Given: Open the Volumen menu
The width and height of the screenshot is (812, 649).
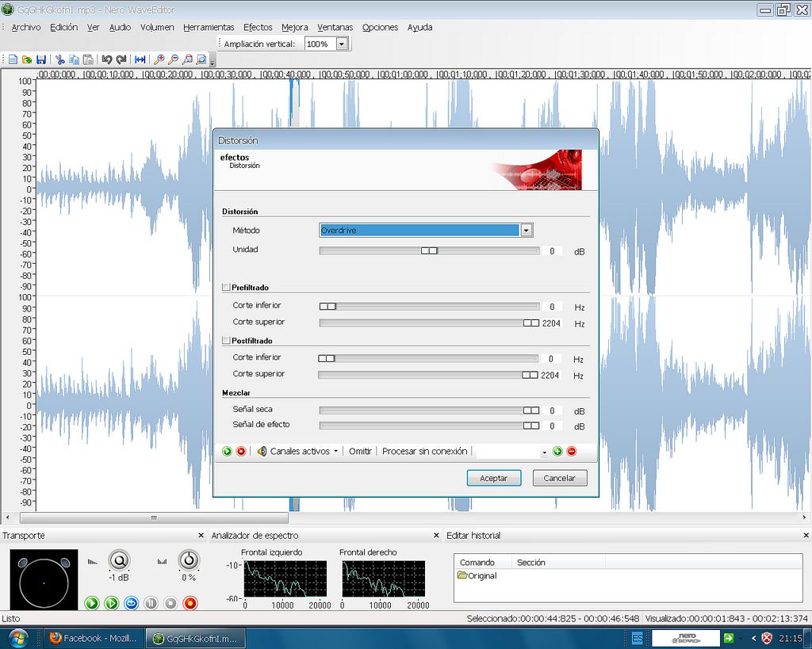Looking at the screenshot, I should [157, 28].
